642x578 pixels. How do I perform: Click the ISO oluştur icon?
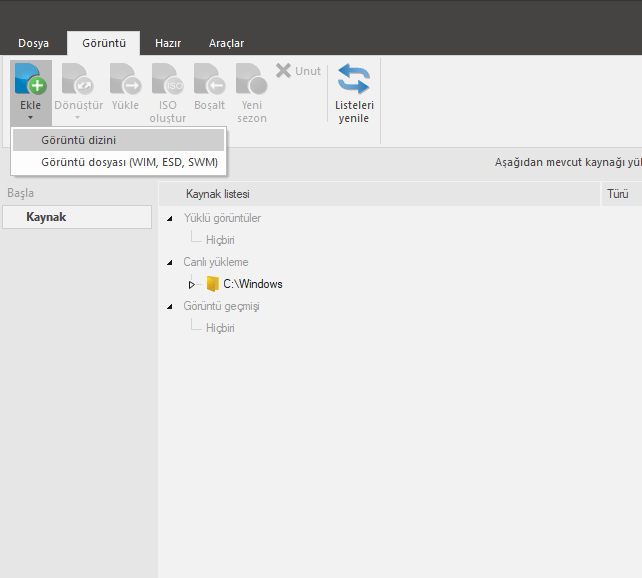coord(167,79)
